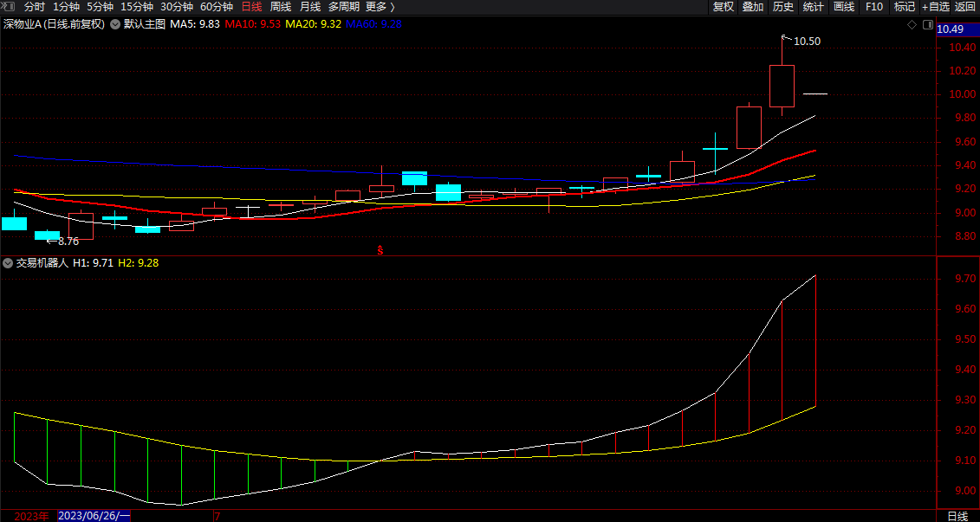Click the 2023年 year label at bottom-left

coord(31,517)
